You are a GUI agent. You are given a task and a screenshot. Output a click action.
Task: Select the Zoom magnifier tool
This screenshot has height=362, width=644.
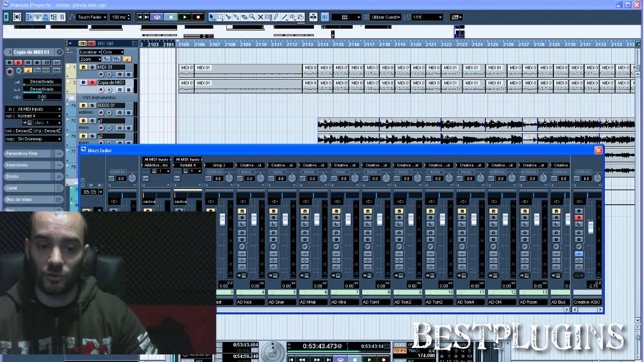pos(252,17)
